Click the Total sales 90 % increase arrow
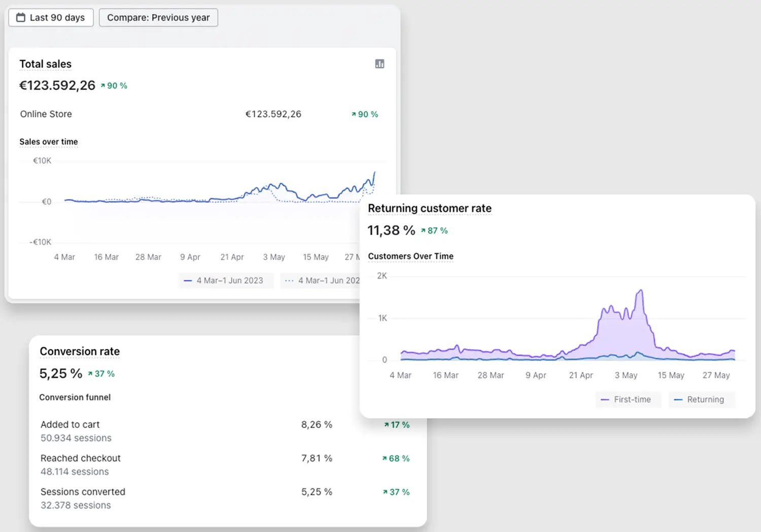Image resolution: width=761 pixels, height=532 pixels. [x=103, y=86]
